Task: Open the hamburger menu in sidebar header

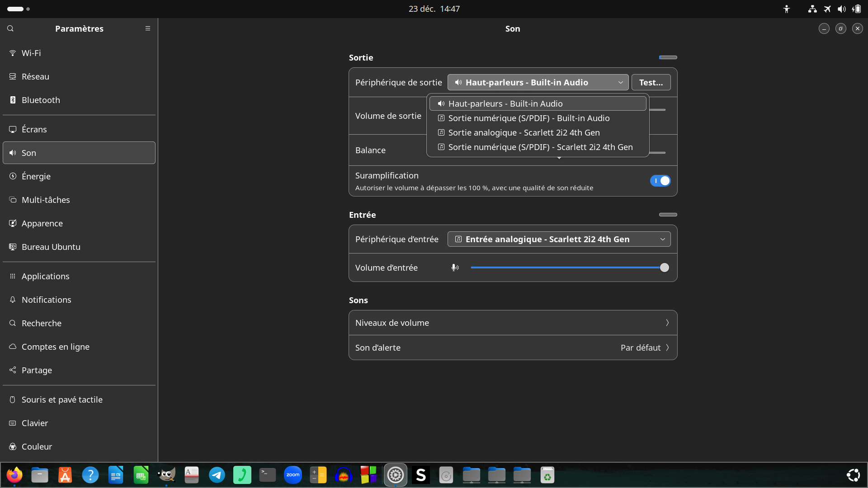Action: coord(147,28)
